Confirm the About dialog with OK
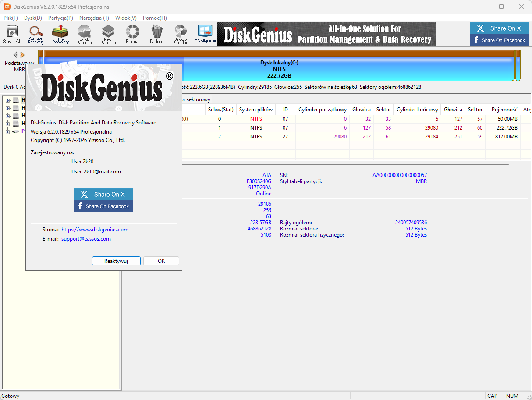The image size is (532, 400). (161, 261)
